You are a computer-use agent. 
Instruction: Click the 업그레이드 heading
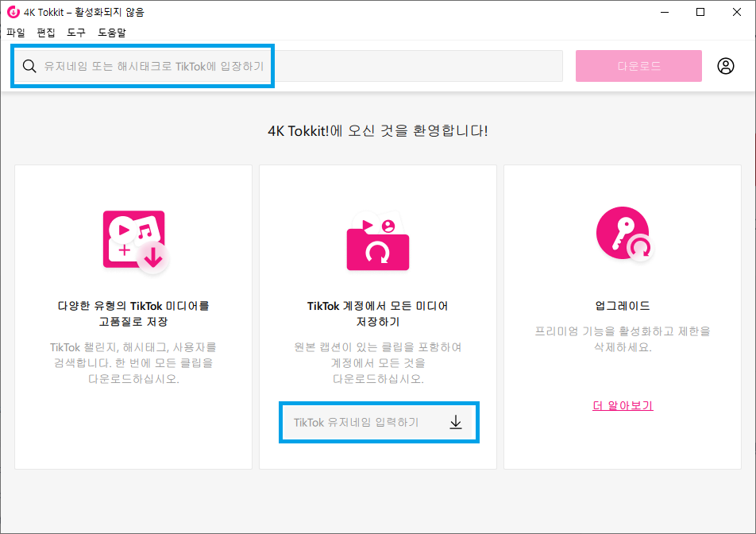[623, 306]
